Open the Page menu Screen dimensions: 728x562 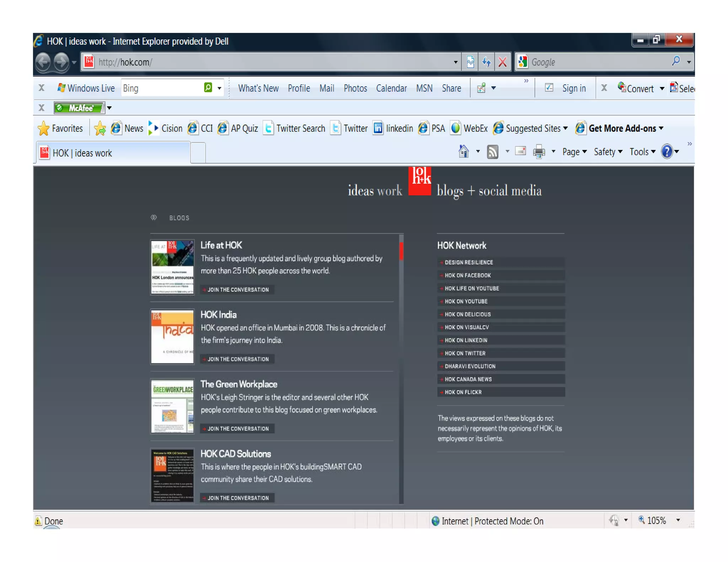[574, 152]
